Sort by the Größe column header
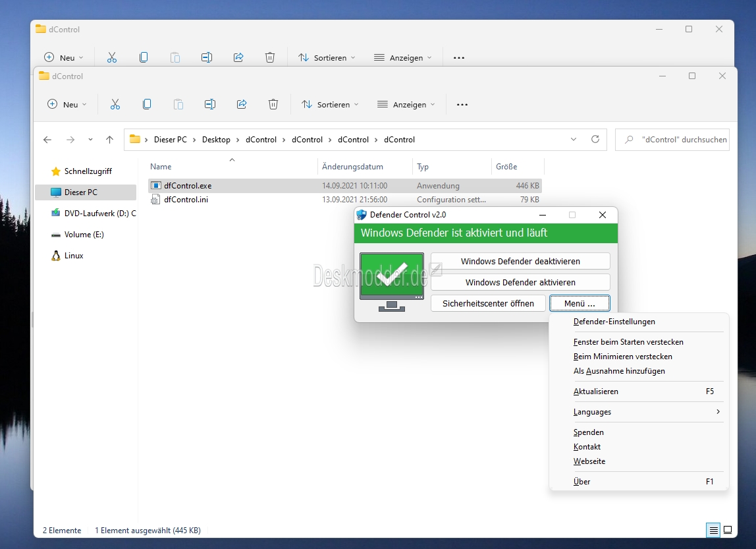756x549 pixels. pos(518,167)
